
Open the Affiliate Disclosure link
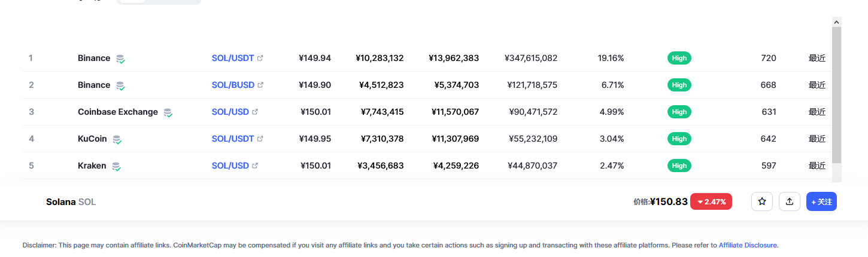748,245
